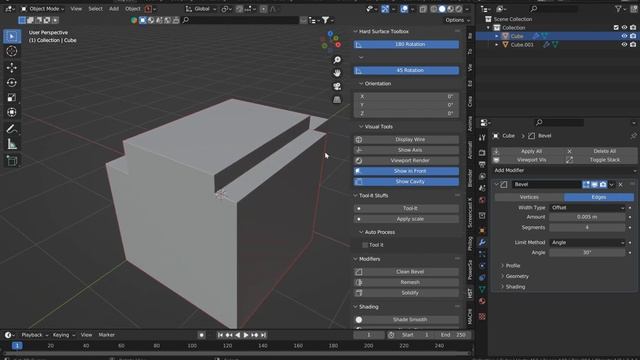
Task: Switch perspective/orthographic grid icon
Action: pos(337,100)
